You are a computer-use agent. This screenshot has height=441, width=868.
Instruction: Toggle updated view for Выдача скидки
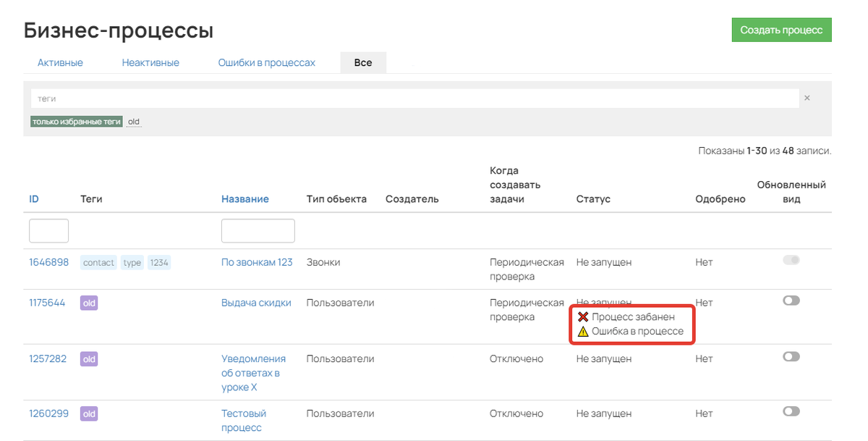(791, 301)
